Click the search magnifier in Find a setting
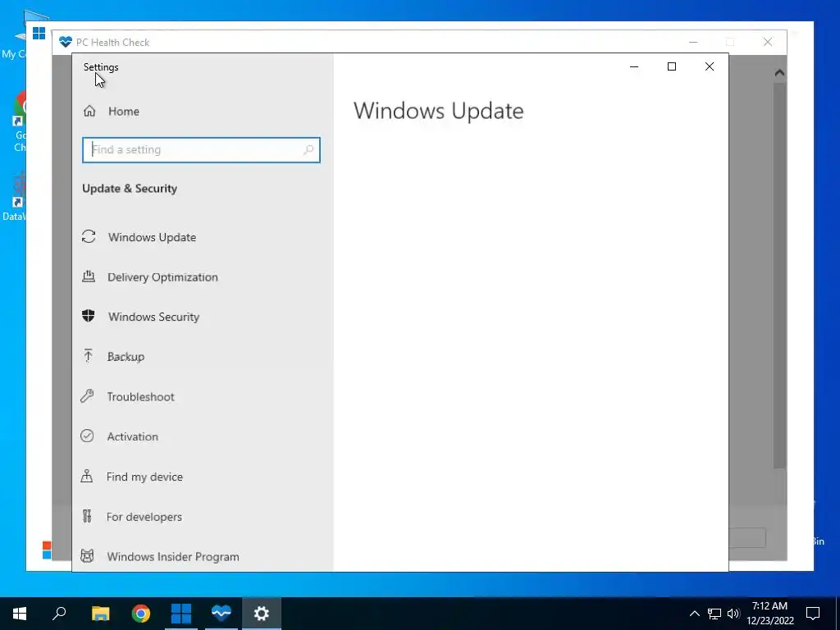 (x=308, y=150)
